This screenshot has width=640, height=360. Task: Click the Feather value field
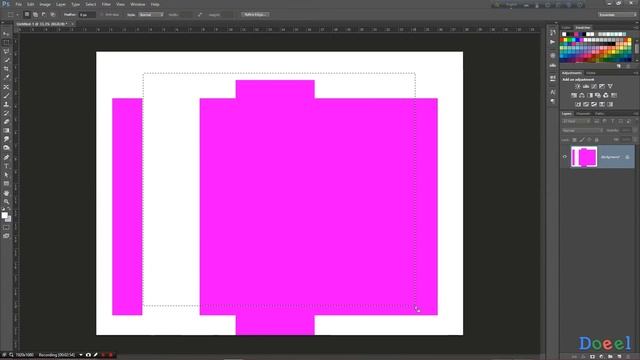coord(87,15)
